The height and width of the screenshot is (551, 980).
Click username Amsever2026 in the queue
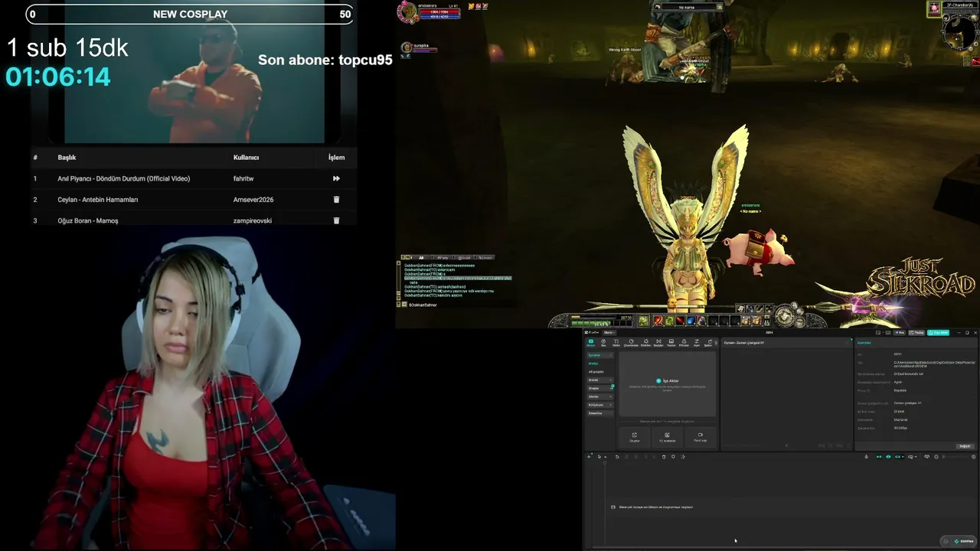point(253,200)
